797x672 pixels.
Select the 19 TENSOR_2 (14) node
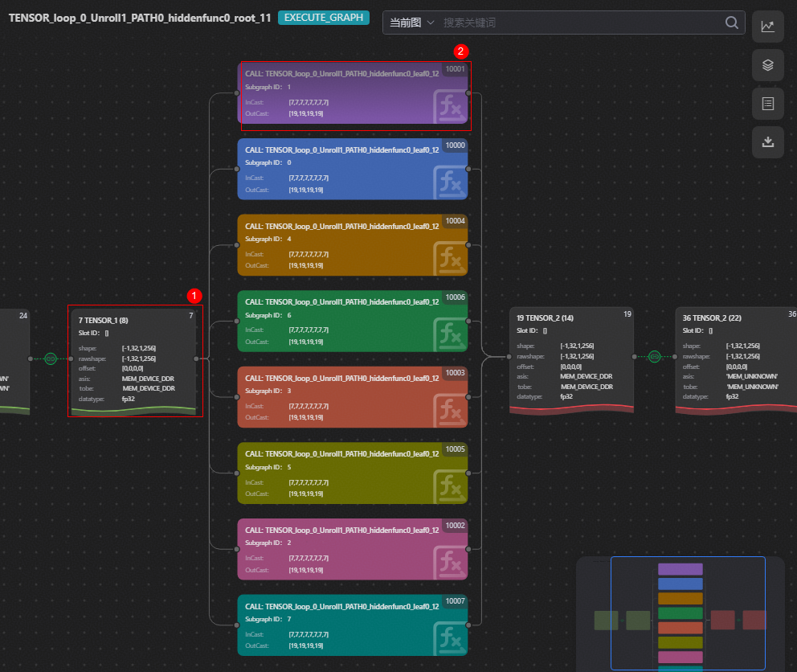571,359
